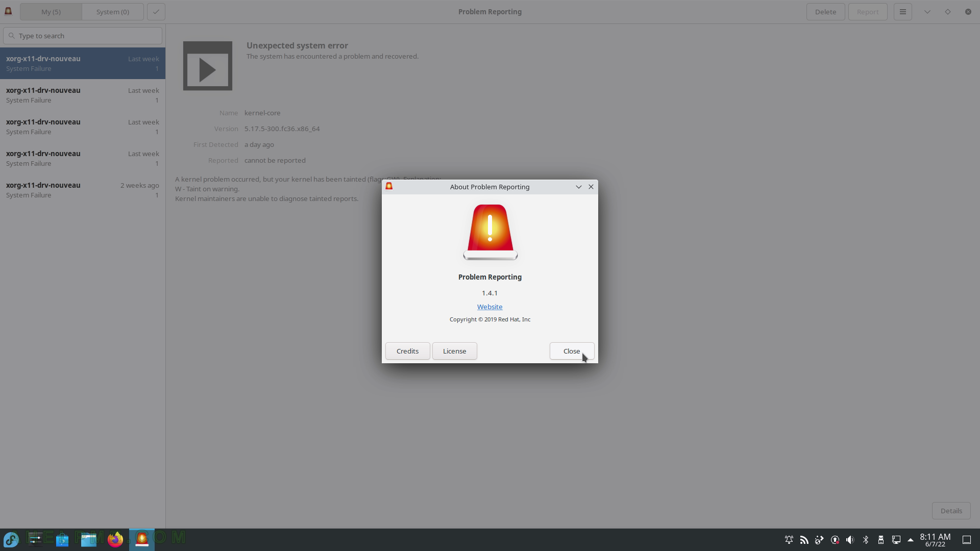The height and width of the screenshot is (551, 980).
Task: Close About dialog via title bar X
Action: [x=591, y=187]
